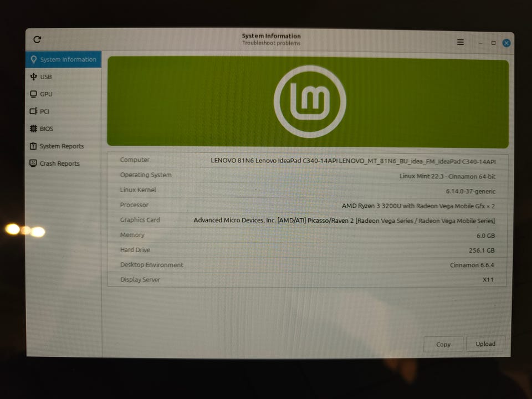Open Crash Reports

(x=63, y=163)
